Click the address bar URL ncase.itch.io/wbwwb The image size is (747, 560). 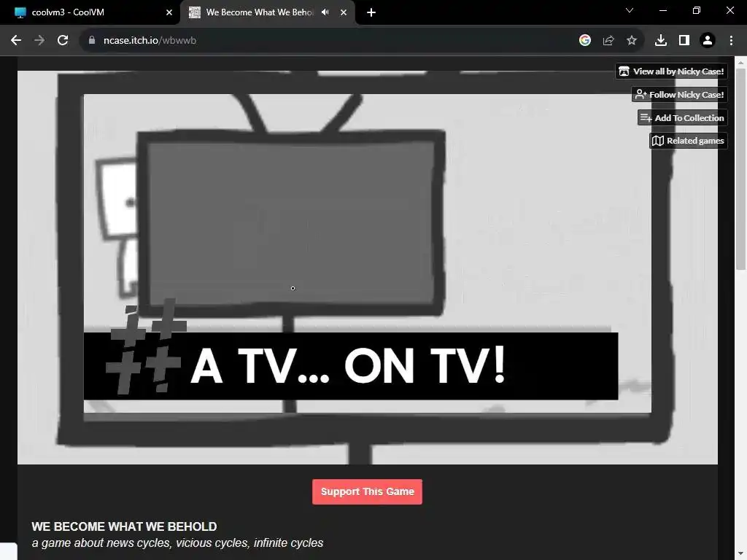(x=150, y=41)
